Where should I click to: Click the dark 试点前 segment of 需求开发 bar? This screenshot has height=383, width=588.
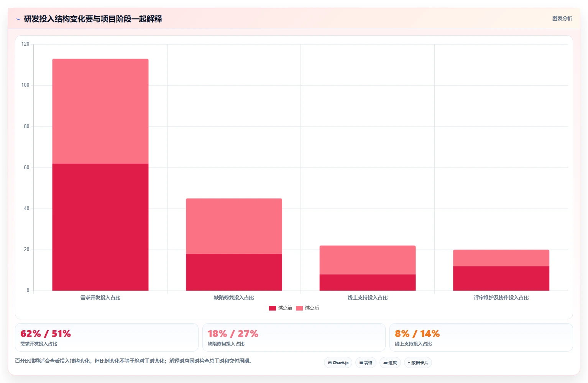pos(100,227)
